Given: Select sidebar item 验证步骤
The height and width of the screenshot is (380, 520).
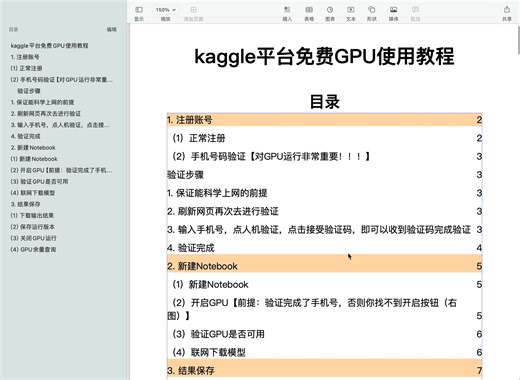Looking at the screenshot, I should [x=29, y=91].
